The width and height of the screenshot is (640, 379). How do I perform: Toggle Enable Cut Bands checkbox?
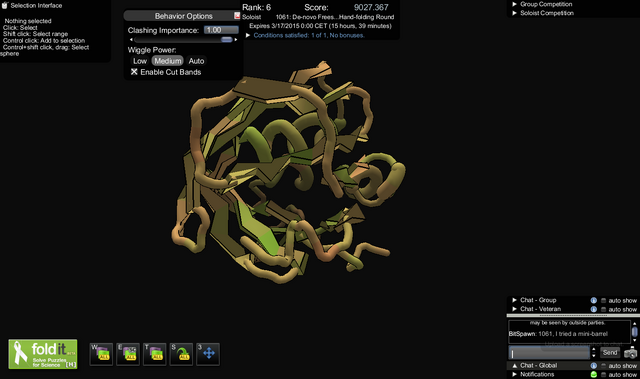[x=134, y=72]
